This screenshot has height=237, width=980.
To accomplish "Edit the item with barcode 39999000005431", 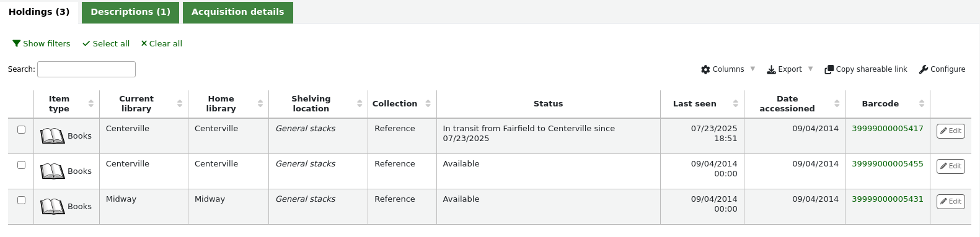I will pyautogui.click(x=950, y=201).
